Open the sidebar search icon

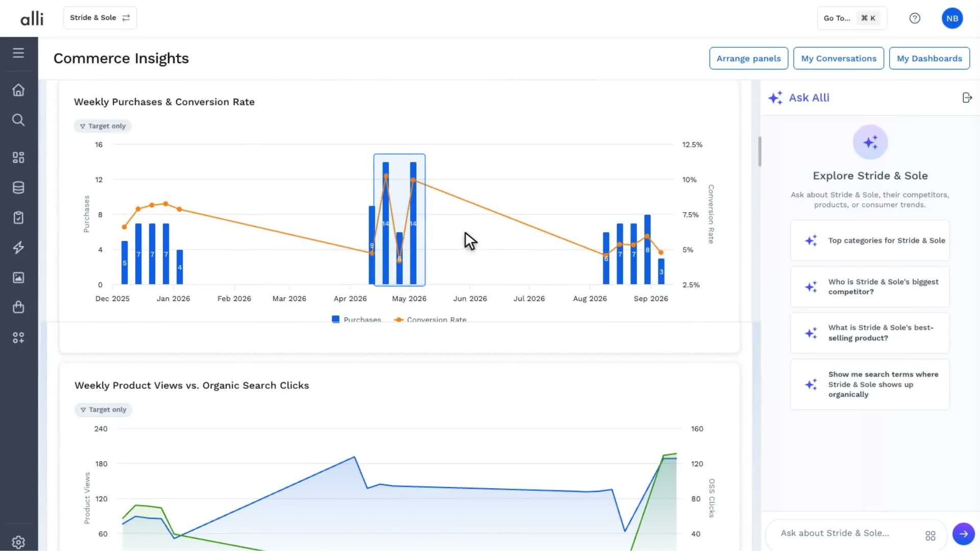pyautogui.click(x=18, y=120)
